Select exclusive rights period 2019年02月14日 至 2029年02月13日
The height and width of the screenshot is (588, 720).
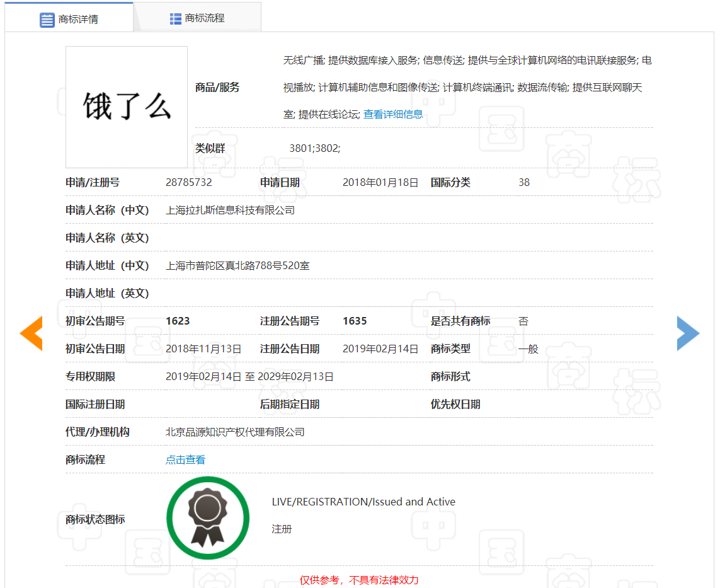pos(249,377)
